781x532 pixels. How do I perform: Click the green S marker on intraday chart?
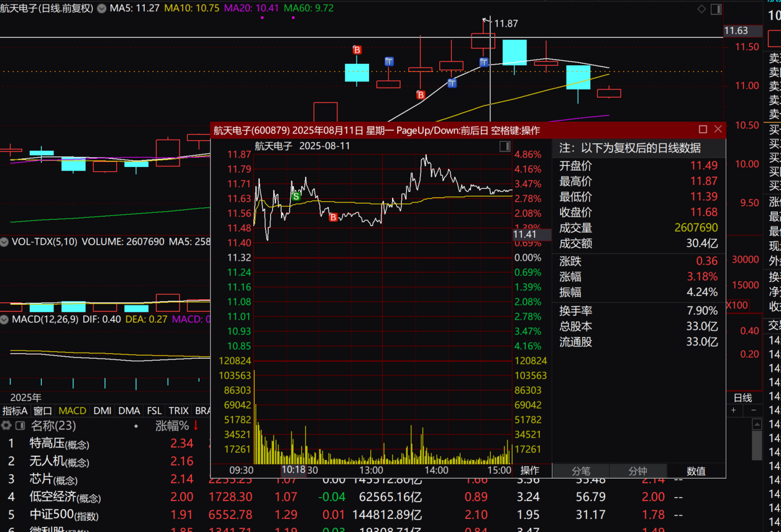tap(296, 196)
